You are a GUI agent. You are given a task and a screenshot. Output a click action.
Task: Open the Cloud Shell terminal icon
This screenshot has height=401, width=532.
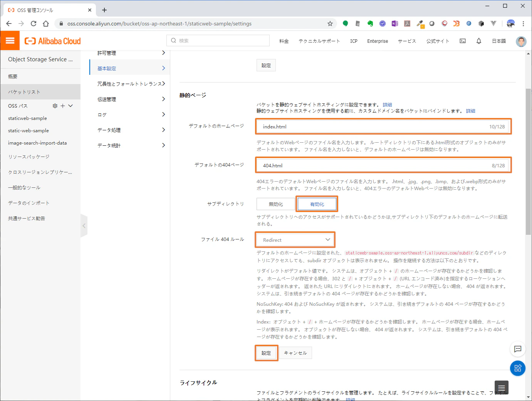[x=463, y=41]
